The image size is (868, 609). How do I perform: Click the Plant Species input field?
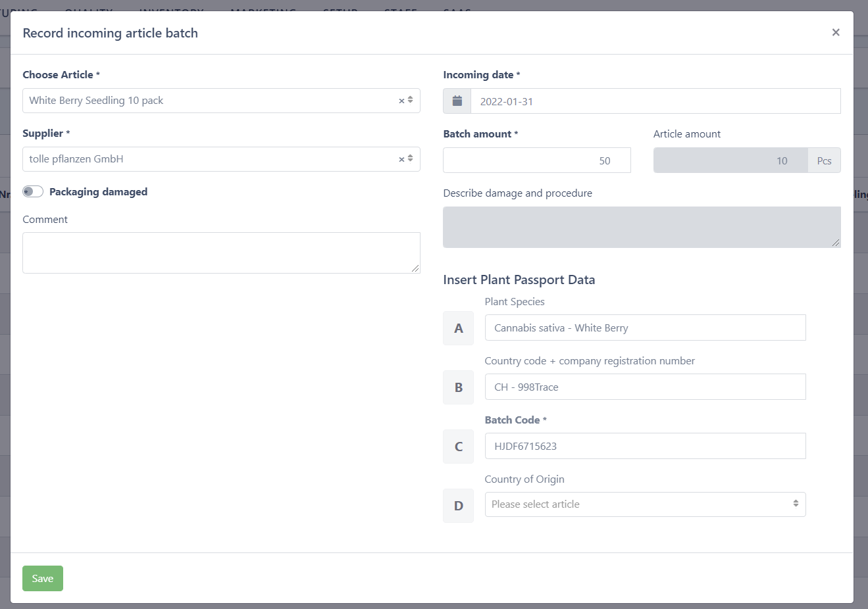pyautogui.click(x=645, y=328)
